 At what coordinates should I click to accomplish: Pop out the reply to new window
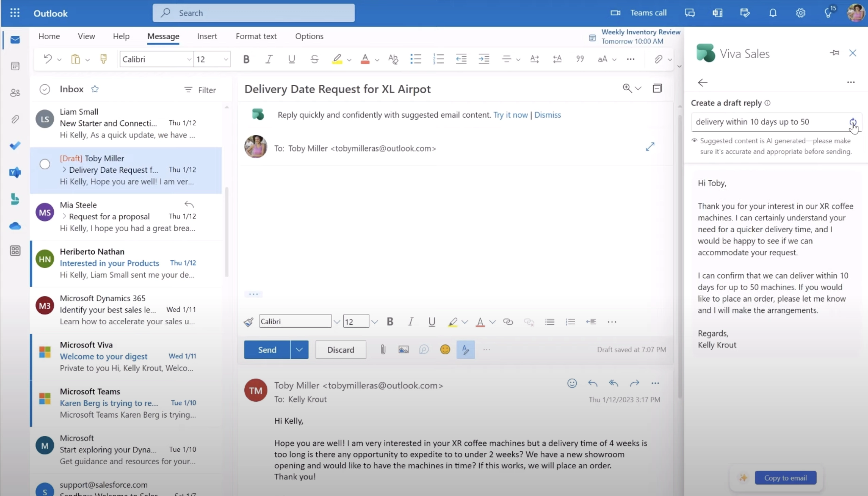click(x=650, y=147)
